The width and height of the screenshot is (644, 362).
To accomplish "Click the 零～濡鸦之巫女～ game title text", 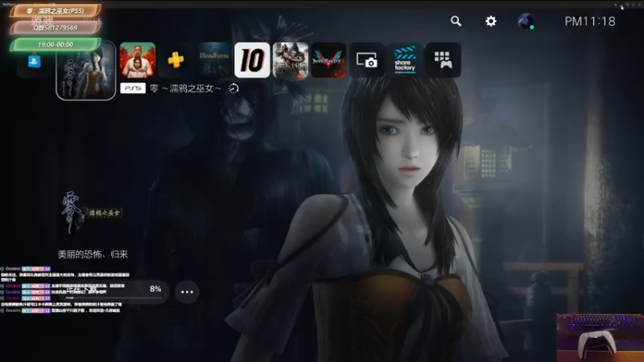I will [x=186, y=88].
